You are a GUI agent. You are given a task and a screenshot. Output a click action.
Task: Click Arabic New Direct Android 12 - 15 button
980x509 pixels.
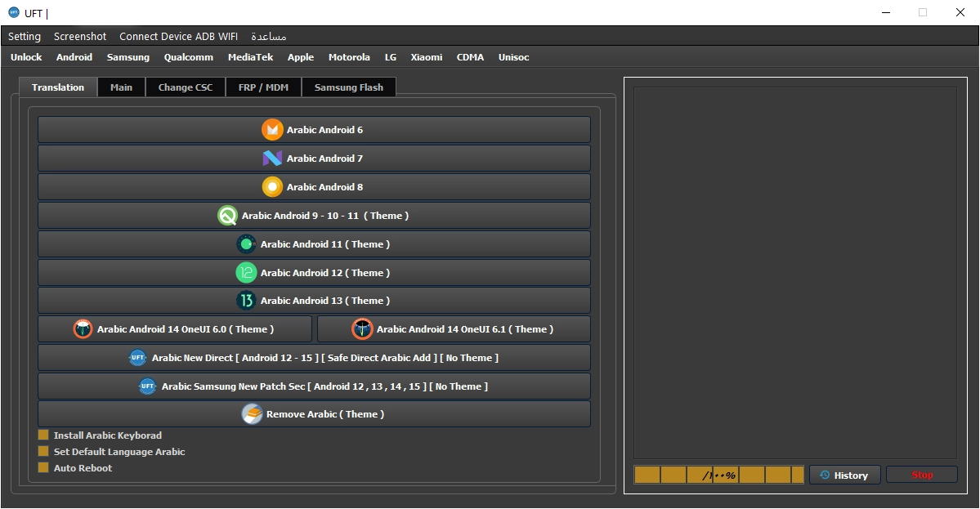(x=315, y=358)
